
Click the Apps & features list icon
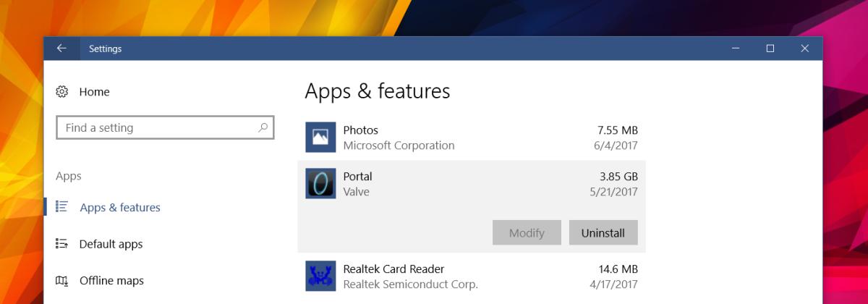(62, 207)
